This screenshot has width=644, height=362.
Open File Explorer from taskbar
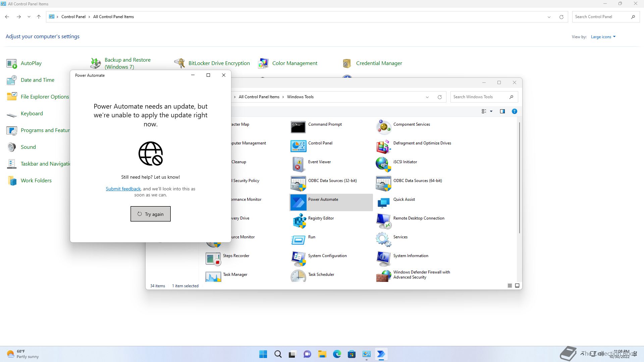click(x=322, y=354)
